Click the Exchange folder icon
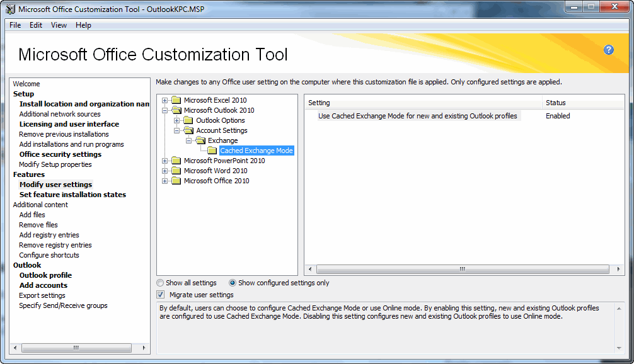 pos(200,140)
